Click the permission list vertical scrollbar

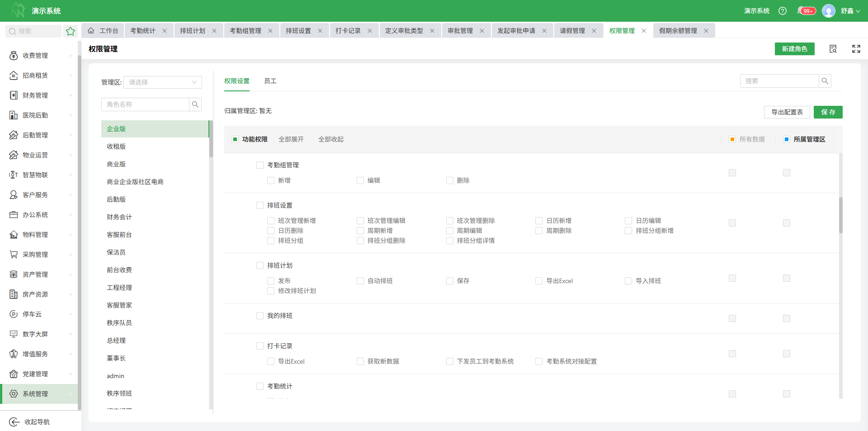point(841,215)
